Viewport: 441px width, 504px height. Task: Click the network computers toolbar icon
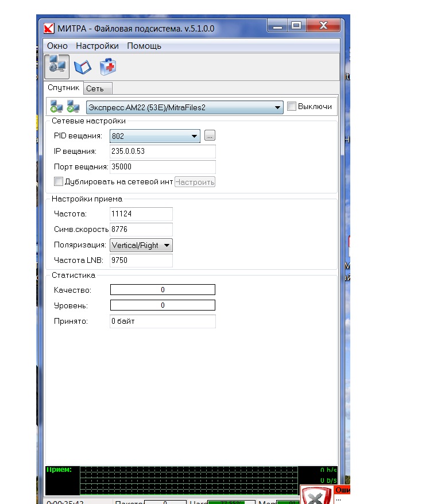click(57, 67)
